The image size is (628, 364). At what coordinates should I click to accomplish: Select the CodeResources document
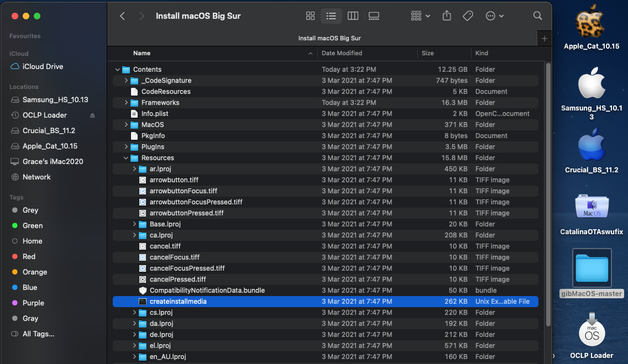point(325,92)
